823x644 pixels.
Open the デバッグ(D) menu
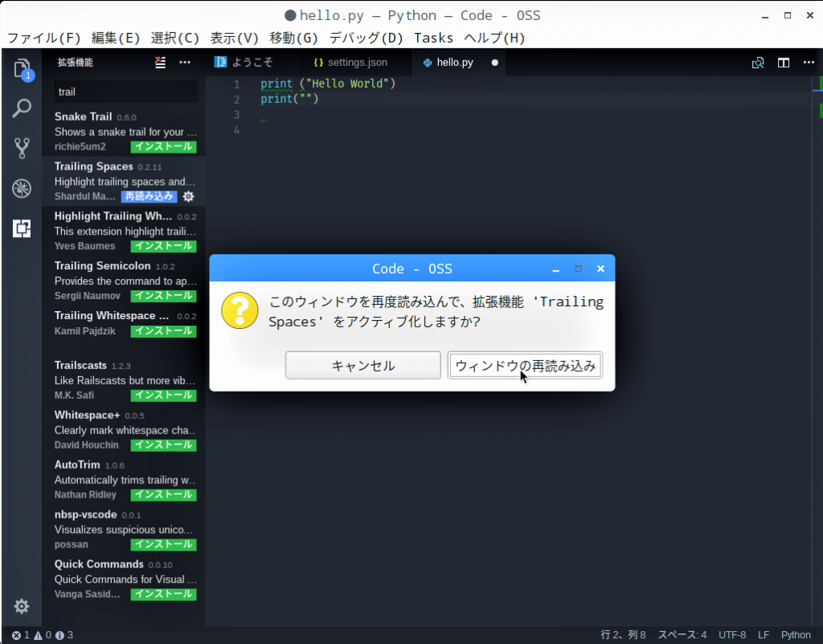point(366,38)
